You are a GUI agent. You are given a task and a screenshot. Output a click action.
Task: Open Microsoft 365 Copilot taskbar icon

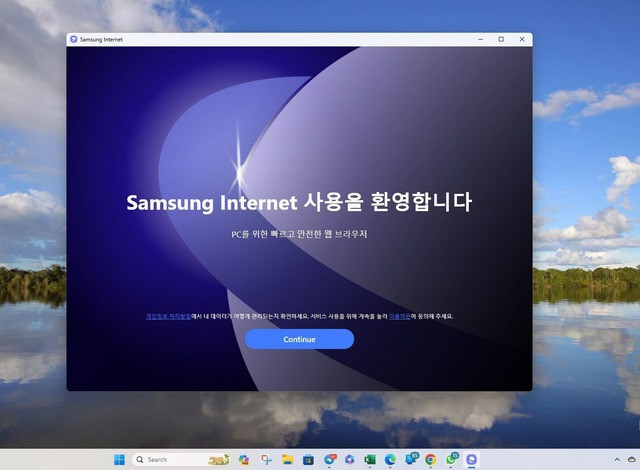[x=244, y=460]
